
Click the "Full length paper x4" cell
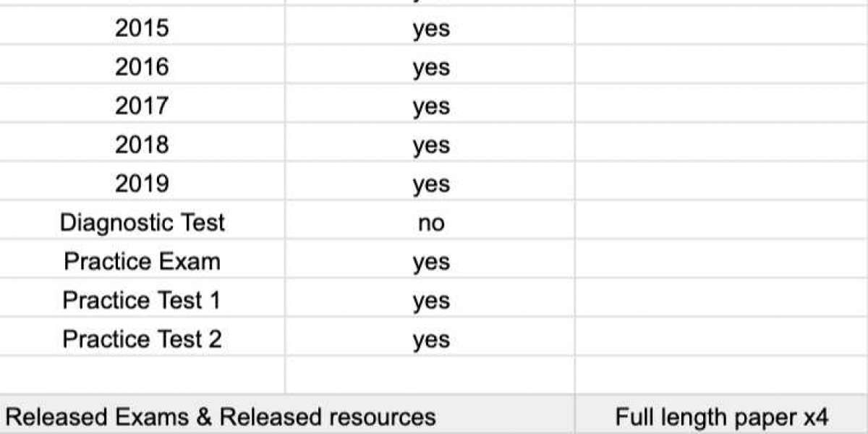(721, 417)
